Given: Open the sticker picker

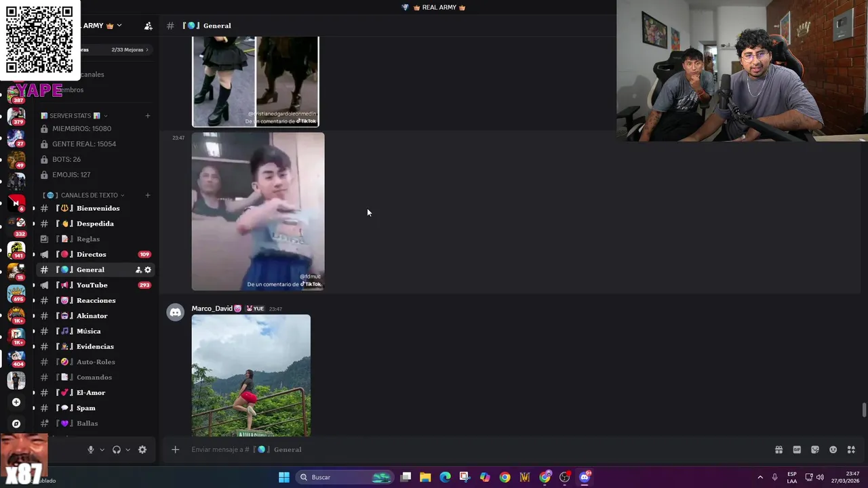Looking at the screenshot, I should pyautogui.click(x=815, y=449).
